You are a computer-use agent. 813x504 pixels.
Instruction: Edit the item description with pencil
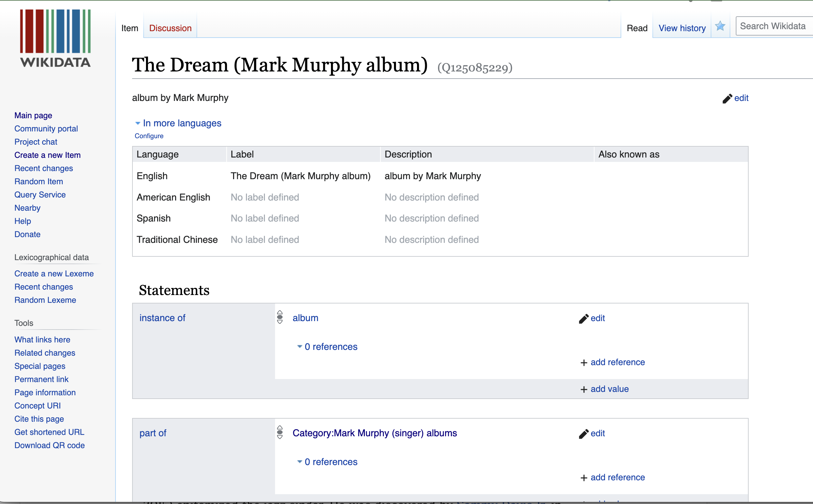pos(735,98)
